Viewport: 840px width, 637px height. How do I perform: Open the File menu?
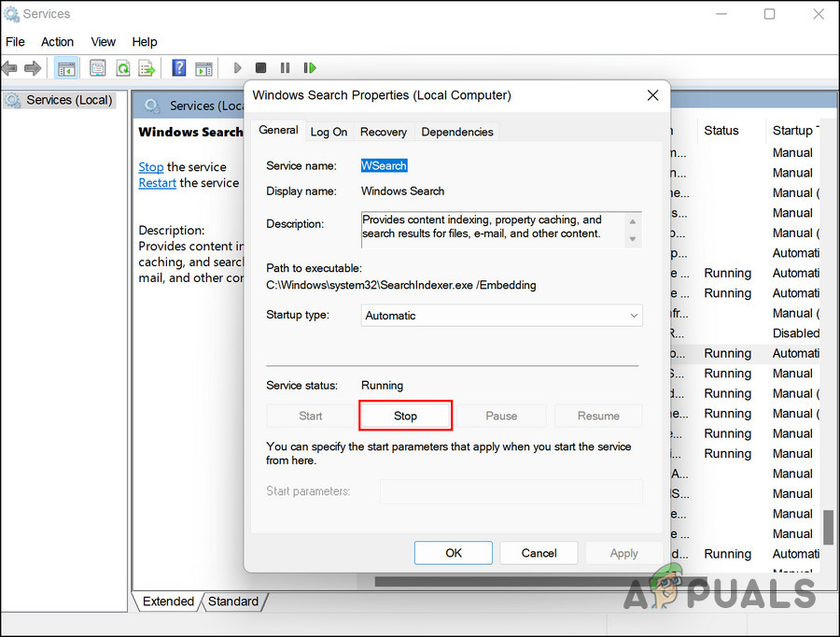(15, 42)
